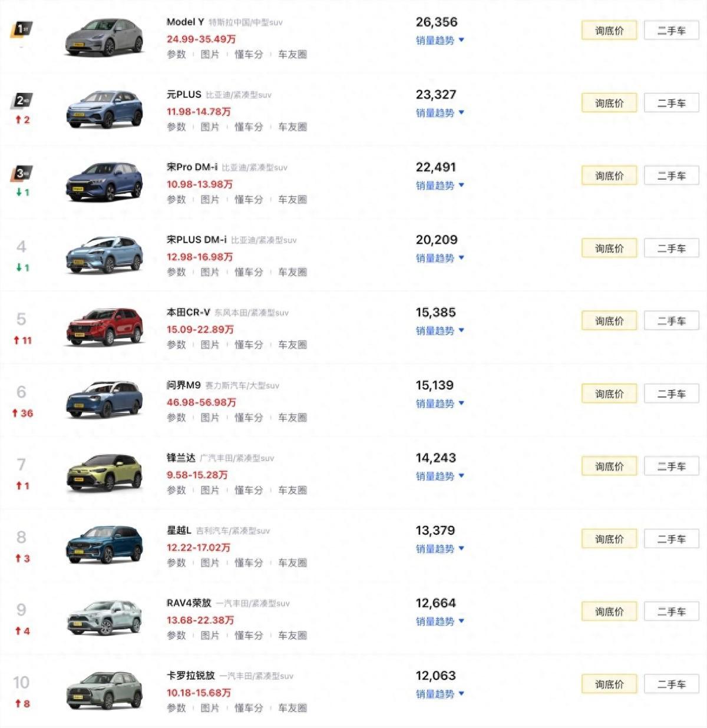Click the 2nd place rank badge icon
This screenshot has width=707, height=728.
[22, 101]
